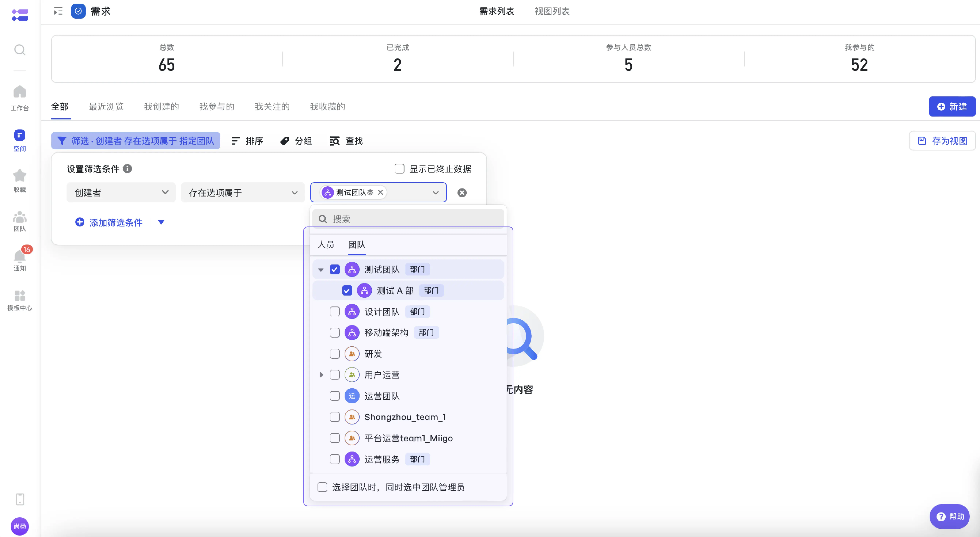Switch to 视图列表 tab
The image size is (980, 537).
point(552,11)
